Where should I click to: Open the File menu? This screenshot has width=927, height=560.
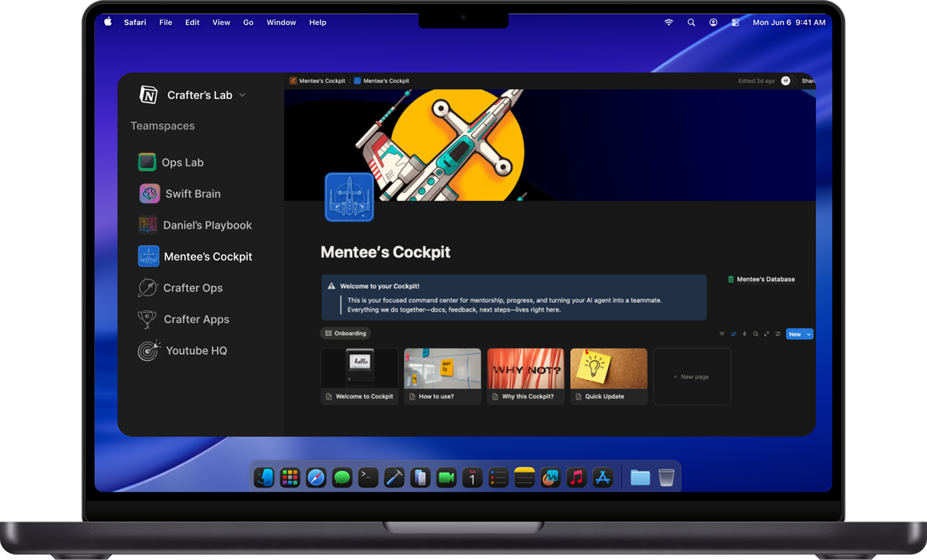165,22
